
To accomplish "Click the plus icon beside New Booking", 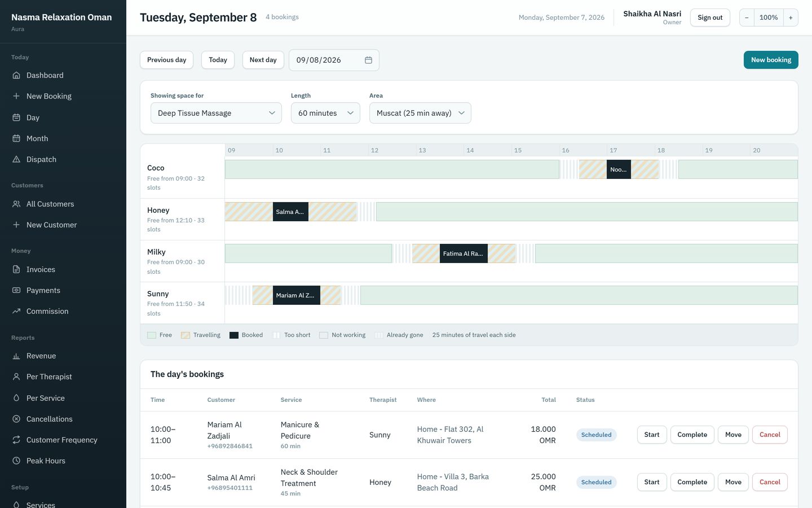I will coord(16,96).
